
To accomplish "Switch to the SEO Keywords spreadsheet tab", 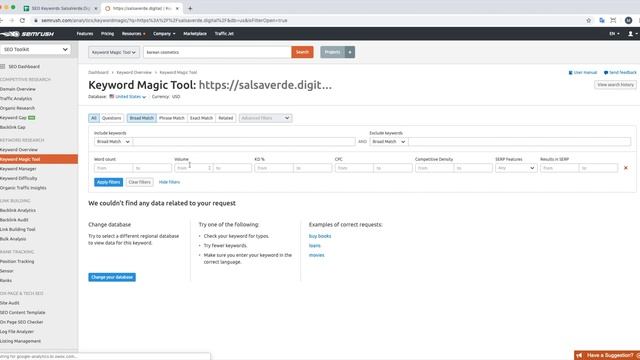I will pyautogui.click(x=60, y=8).
